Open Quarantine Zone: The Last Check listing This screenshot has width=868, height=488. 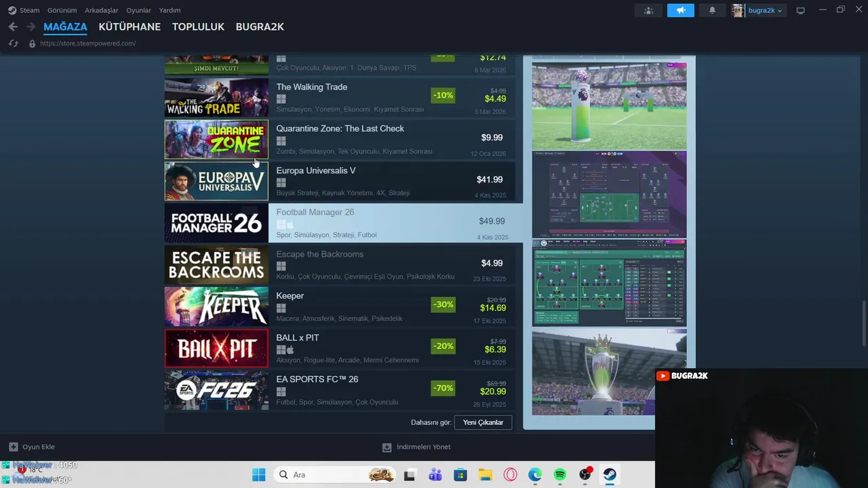pyautogui.click(x=340, y=140)
